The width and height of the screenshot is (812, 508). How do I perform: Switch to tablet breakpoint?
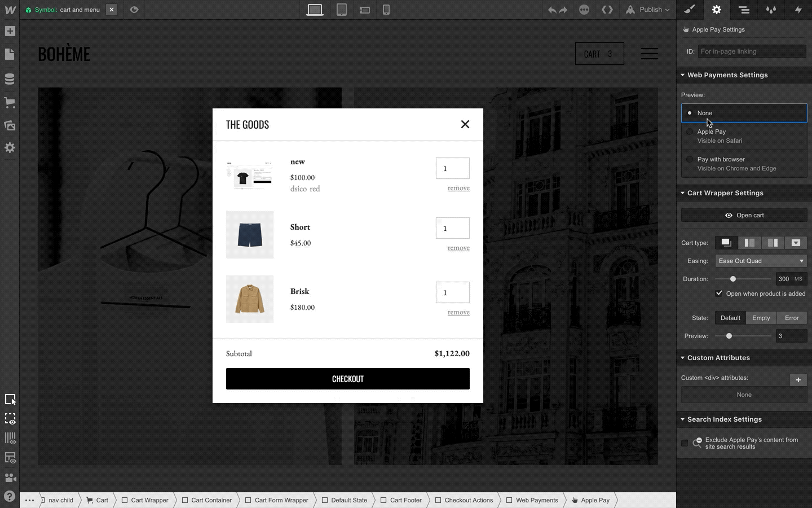(342, 10)
